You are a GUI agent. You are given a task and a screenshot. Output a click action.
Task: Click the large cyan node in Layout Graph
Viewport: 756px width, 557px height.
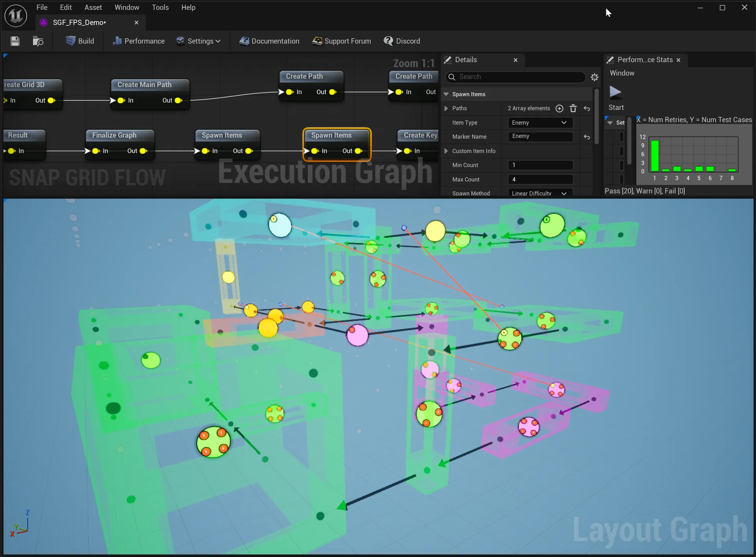pos(280,225)
